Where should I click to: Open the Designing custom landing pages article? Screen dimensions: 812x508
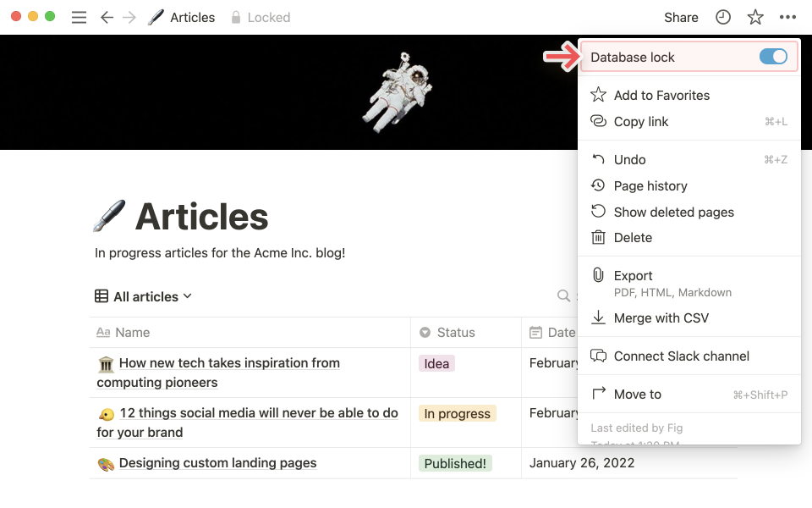217,463
